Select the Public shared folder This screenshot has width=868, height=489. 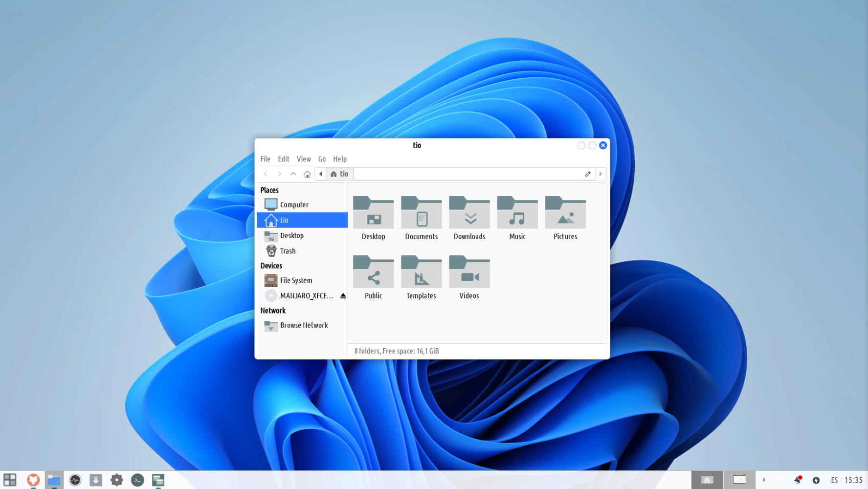click(373, 272)
